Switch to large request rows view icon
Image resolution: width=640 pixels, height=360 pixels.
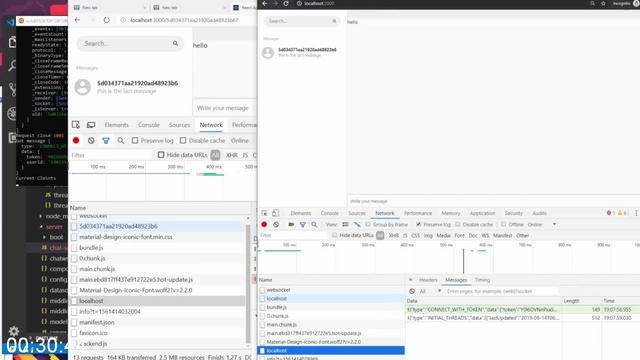[x=345, y=224]
